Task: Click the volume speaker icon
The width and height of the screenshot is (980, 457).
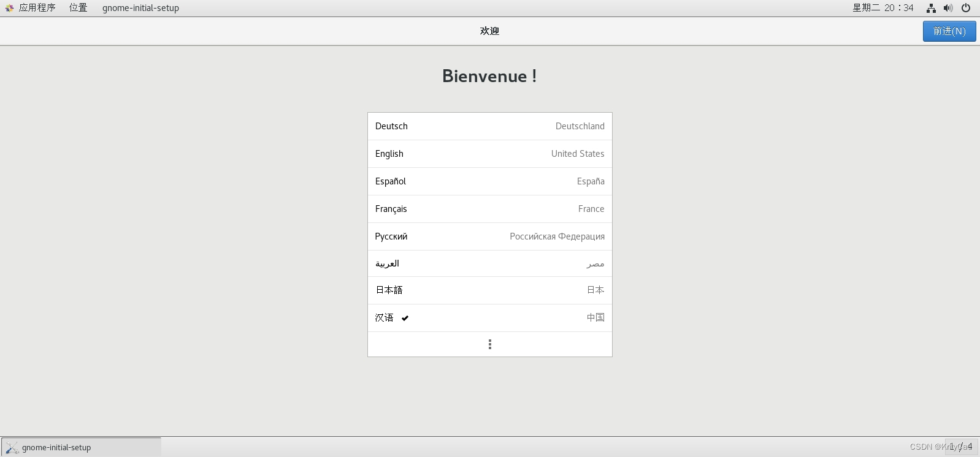Action: [x=948, y=8]
